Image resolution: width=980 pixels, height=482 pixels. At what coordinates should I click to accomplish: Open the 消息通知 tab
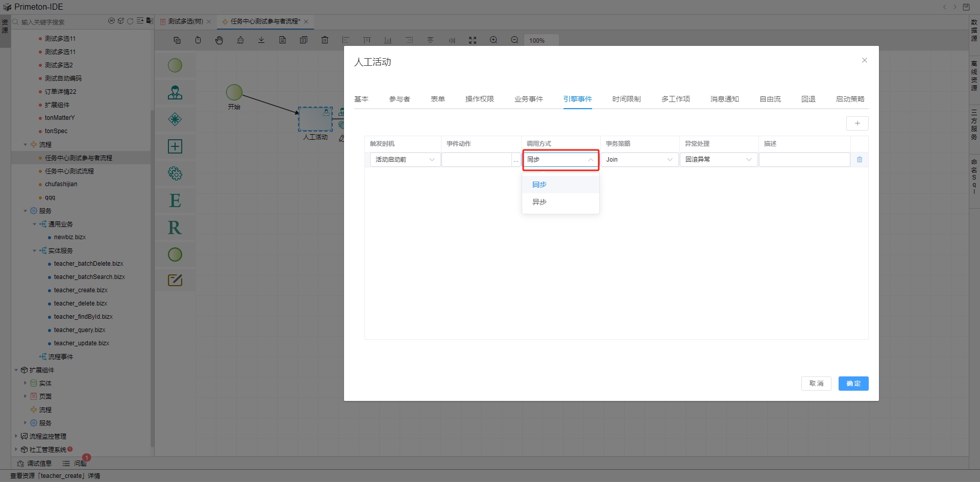pyautogui.click(x=724, y=99)
